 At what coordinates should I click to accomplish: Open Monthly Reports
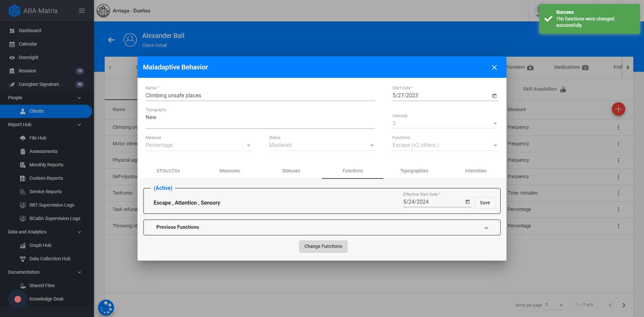[x=46, y=165]
